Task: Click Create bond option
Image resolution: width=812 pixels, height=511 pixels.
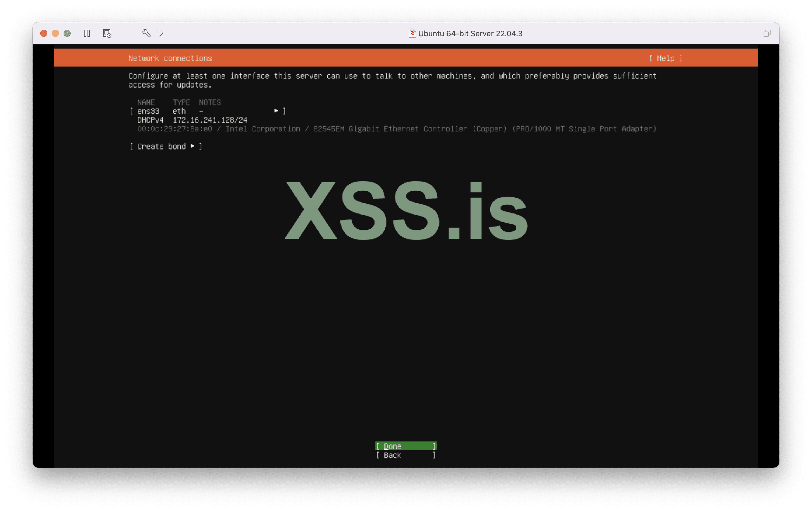Action: coord(161,147)
